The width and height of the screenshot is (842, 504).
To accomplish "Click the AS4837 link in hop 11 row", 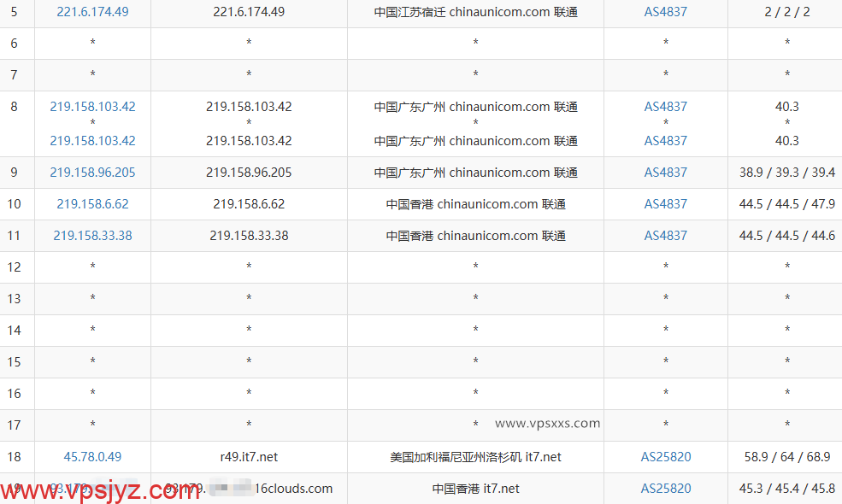I will pos(665,236).
